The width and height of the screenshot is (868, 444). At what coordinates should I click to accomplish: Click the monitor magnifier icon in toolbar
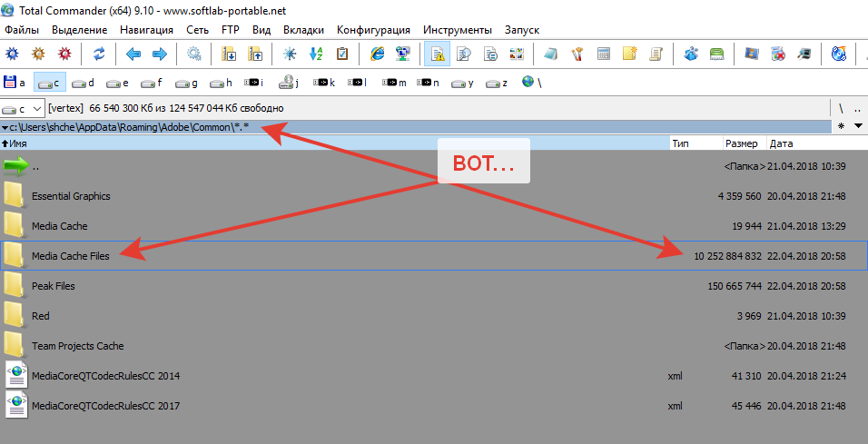(804, 54)
